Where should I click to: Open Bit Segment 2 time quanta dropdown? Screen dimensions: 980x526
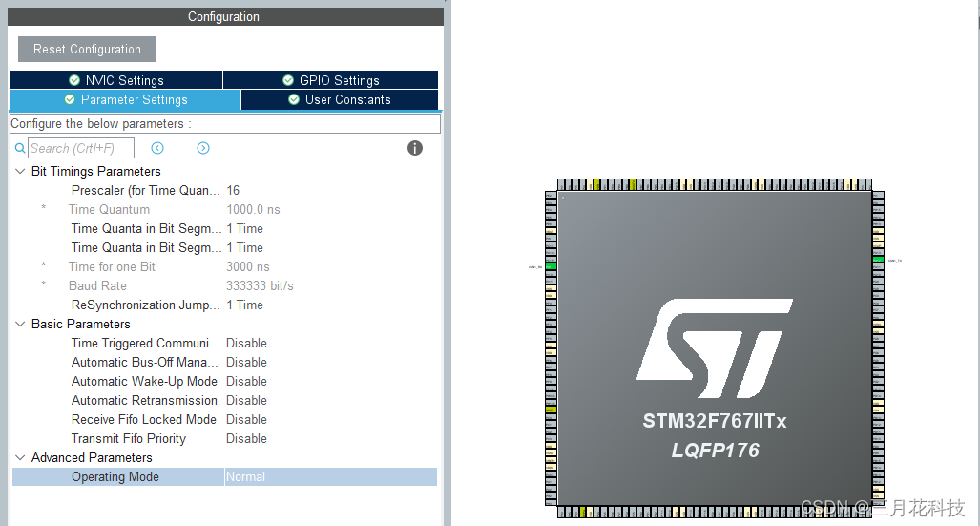(x=245, y=247)
